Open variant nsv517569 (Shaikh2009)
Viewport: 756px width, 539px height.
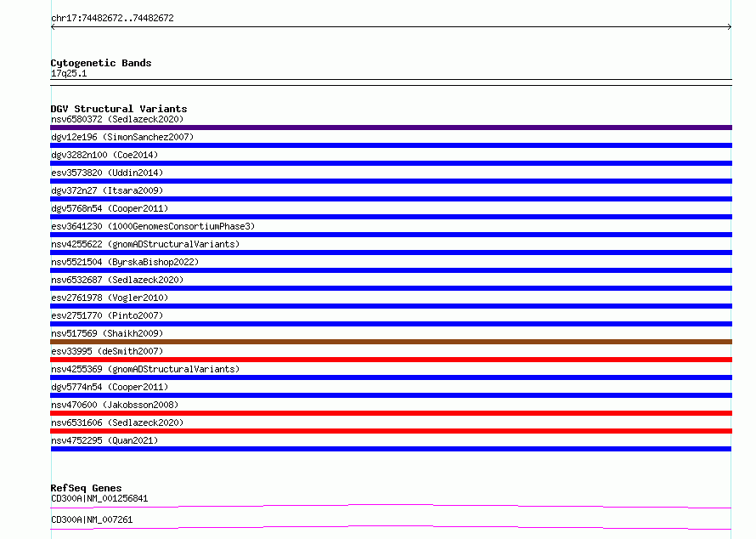(107, 333)
